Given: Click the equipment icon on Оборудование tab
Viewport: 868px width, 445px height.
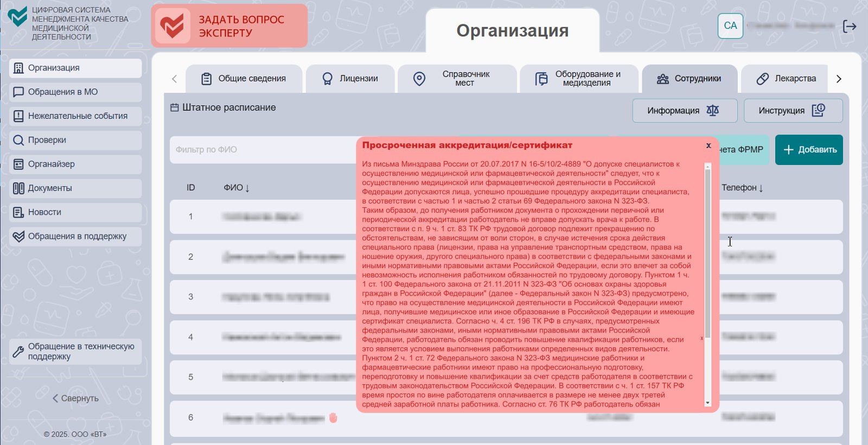Looking at the screenshot, I should pos(541,79).
